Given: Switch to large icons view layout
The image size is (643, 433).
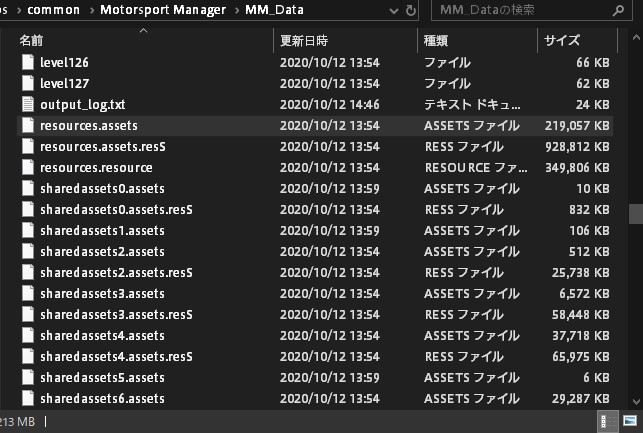Looking at the screenshot, I should [630, 421].
